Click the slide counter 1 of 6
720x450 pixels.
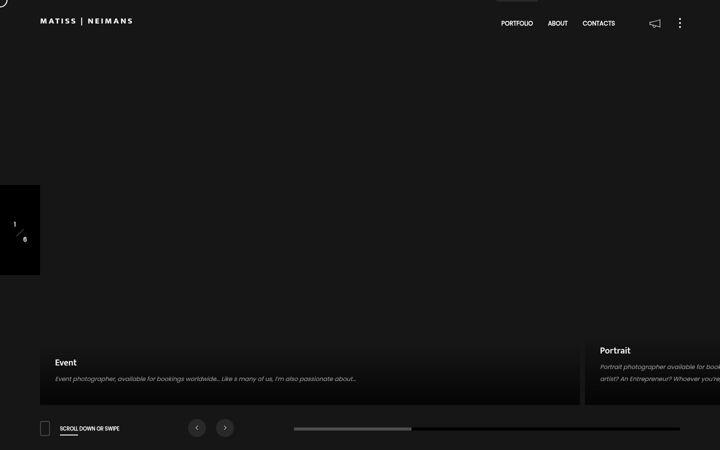pos(20,231)
